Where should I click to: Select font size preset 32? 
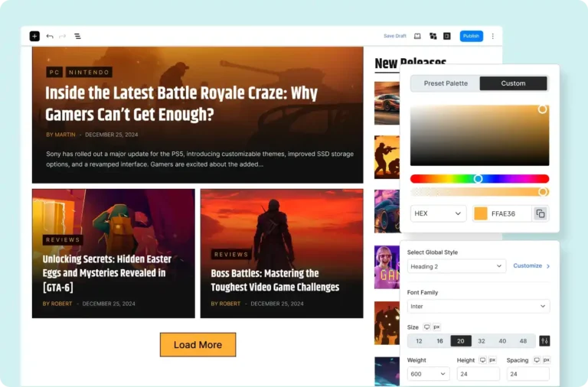[482, 341]
